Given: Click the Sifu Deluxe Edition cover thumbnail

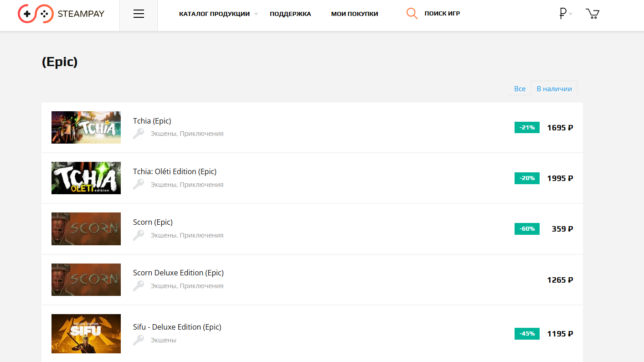Looking at the screenshot, I should click(x=86, y=334).
